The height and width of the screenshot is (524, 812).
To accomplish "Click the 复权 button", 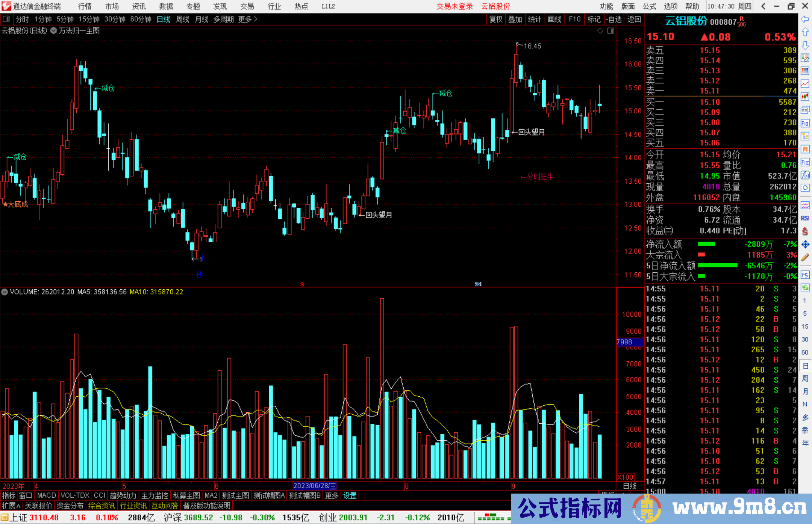I will (x=496, y=19).
